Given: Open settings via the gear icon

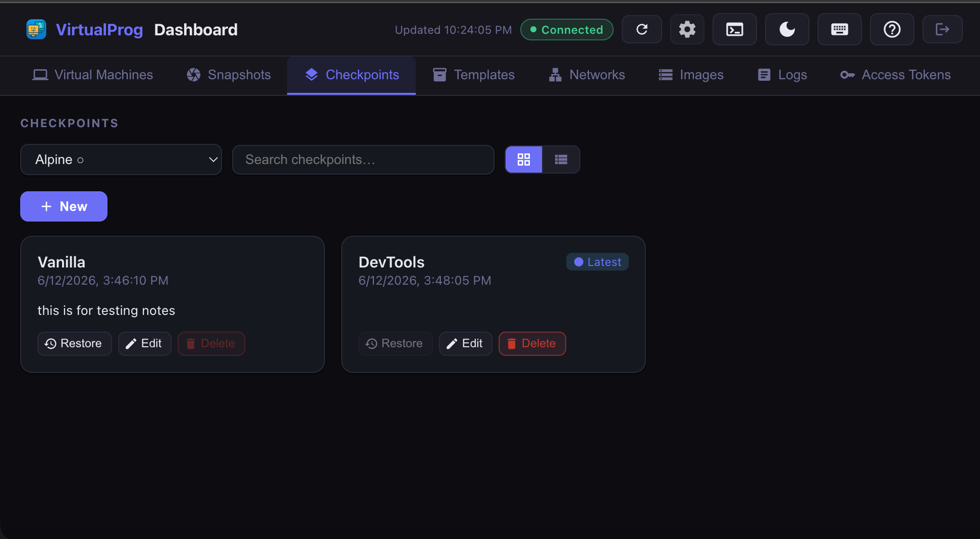Looking at the screenshot, I should click(687, 29).
